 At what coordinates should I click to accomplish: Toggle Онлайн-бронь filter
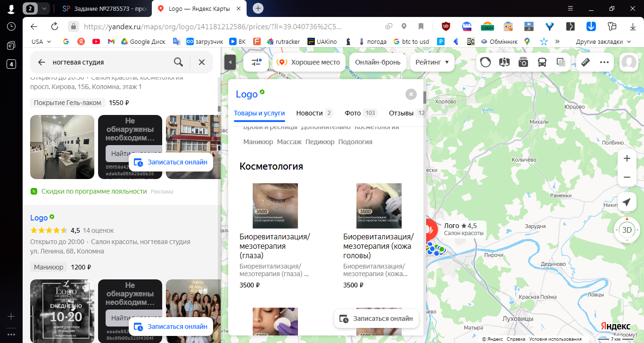point(378,62)
